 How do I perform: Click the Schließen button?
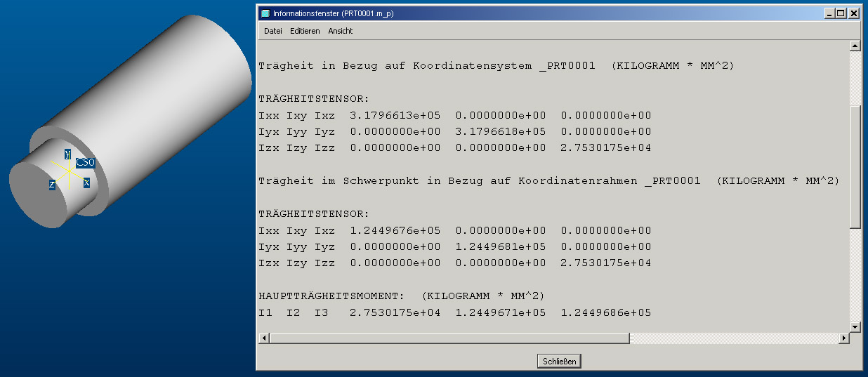point(560,362)
